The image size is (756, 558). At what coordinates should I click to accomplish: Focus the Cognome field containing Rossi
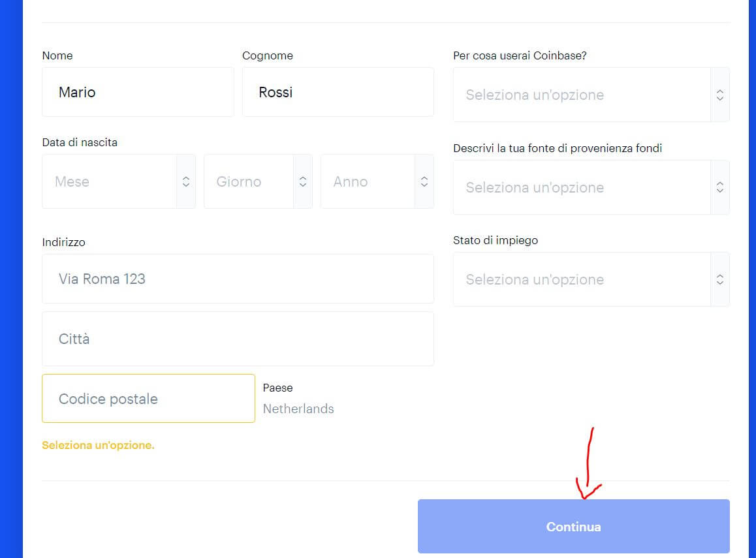tap(338, 92)
